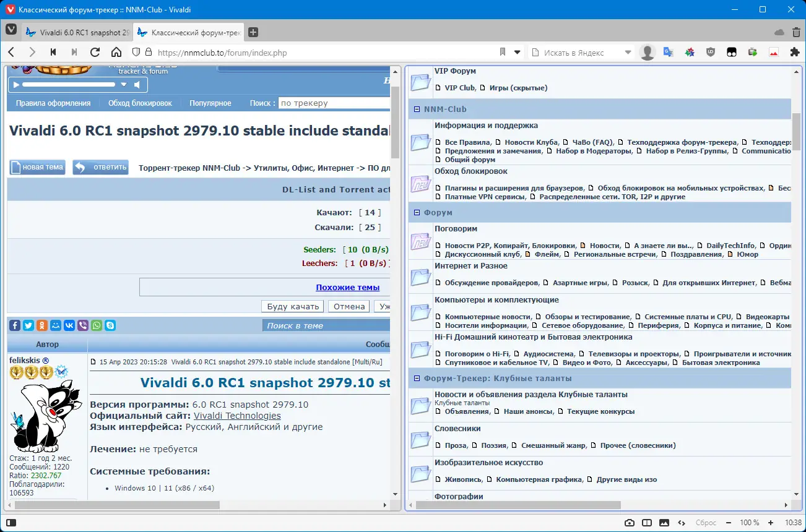
Task: Open the Обход блокировок menu item
Action: point(140,103)
